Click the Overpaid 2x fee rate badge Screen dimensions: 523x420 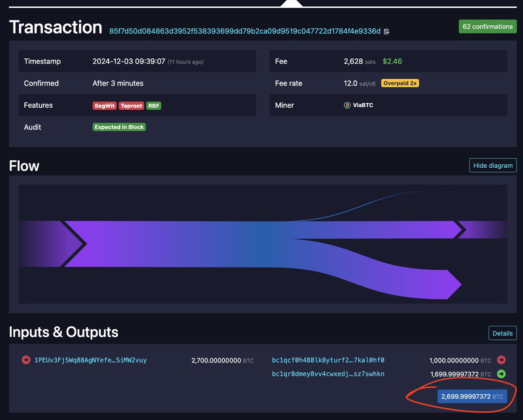[400, 83]
